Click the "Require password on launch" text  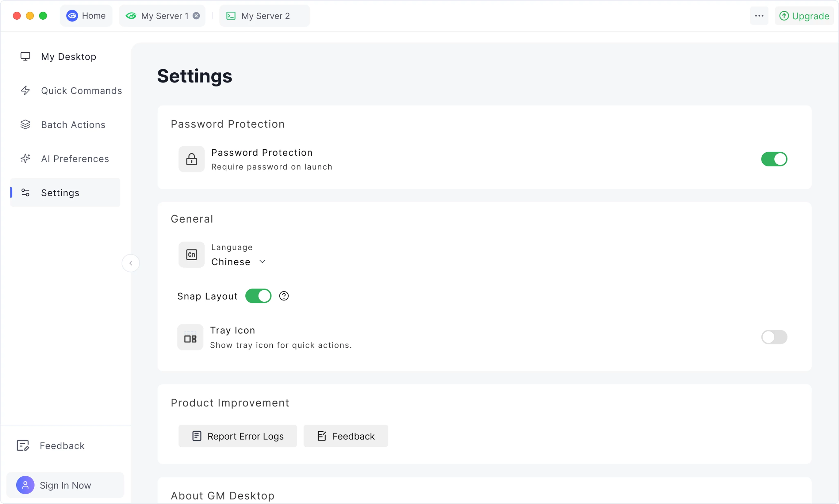point(272,167)
